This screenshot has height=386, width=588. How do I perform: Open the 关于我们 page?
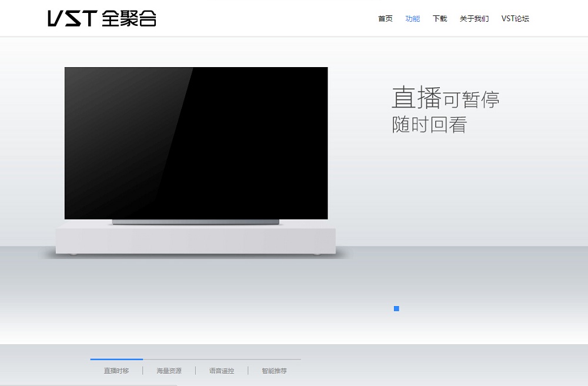pos(475,18)
